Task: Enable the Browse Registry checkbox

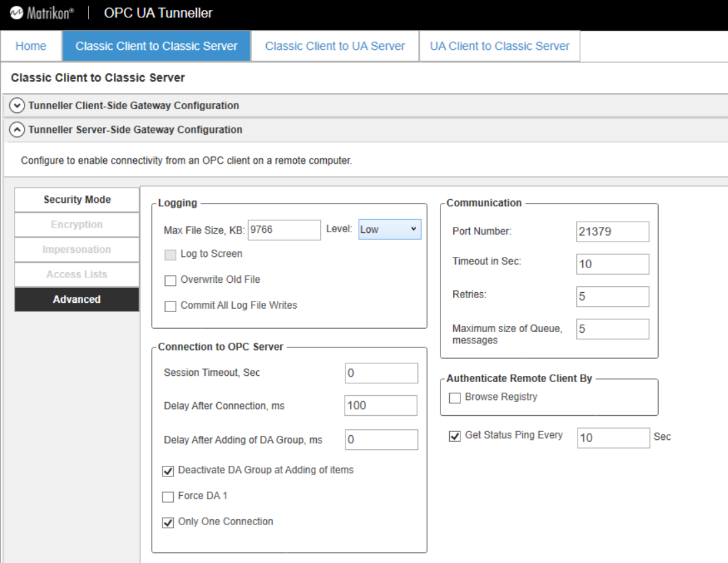Action: click(x=455, y=398)
